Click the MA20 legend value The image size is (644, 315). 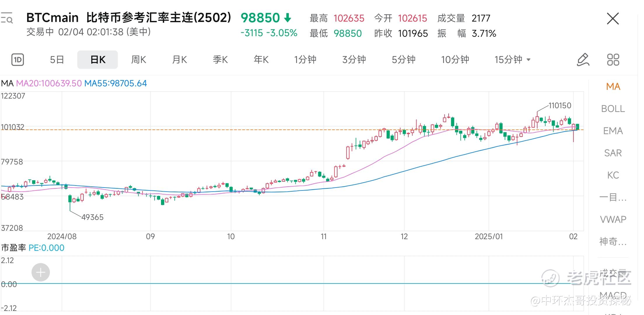pyautogui.click(x=49, y=83)
